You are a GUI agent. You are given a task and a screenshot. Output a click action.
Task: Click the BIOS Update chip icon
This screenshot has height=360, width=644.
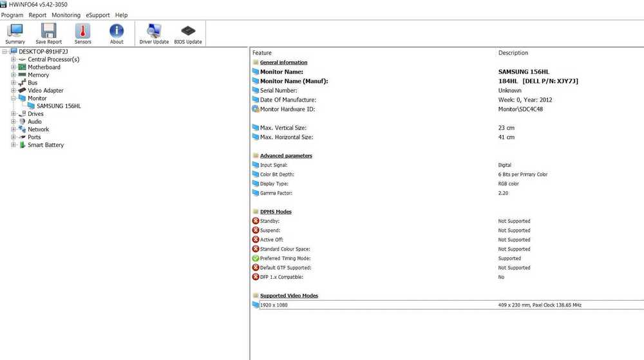click(188, 32)
